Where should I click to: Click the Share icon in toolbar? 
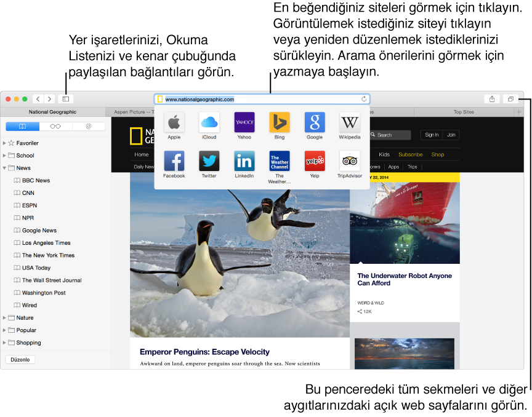point(491,99)
